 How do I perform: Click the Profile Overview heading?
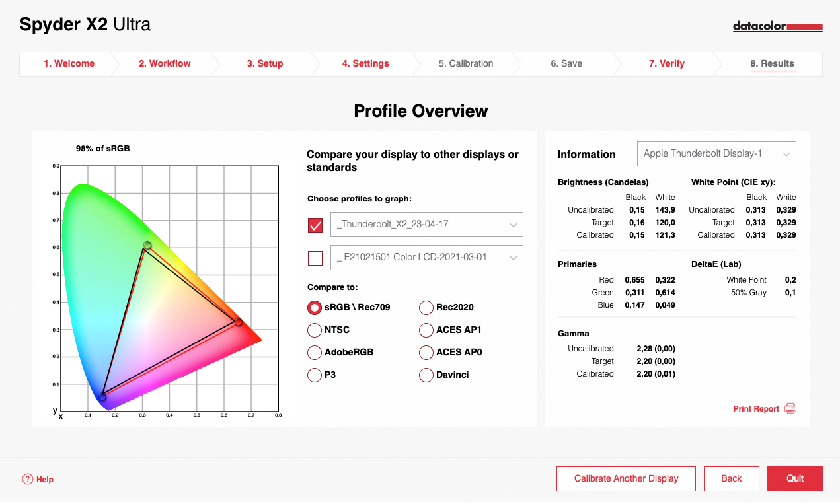(421, 111)
